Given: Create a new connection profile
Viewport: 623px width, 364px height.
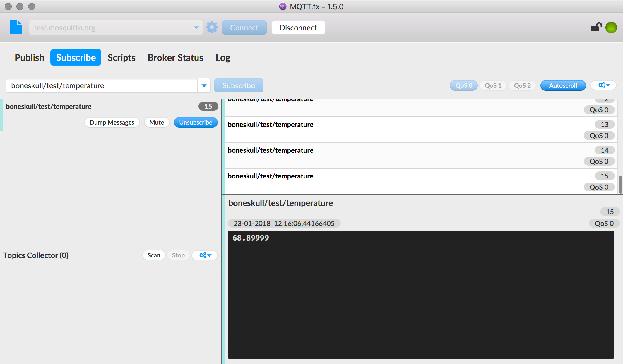Looking at the screenshot, I should click(x=16, y=27).
